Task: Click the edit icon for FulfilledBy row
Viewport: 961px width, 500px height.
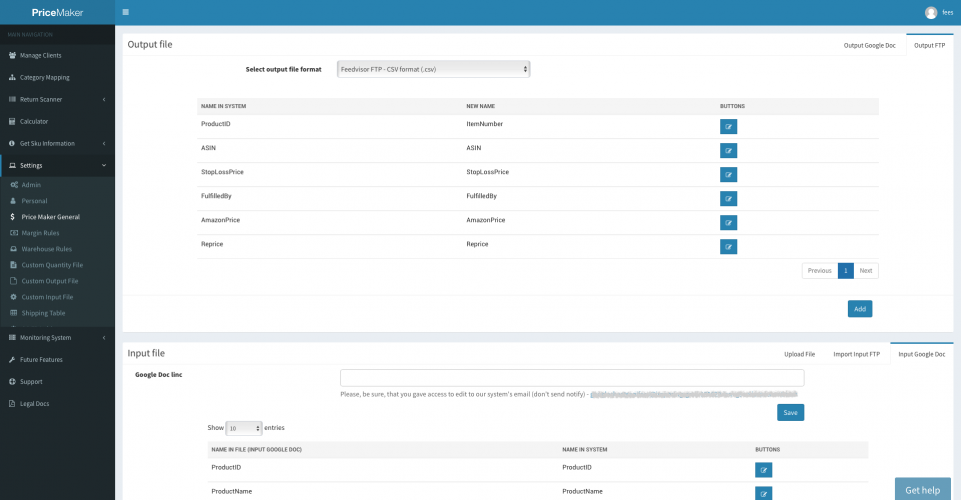Action: (x=728, y=199)
